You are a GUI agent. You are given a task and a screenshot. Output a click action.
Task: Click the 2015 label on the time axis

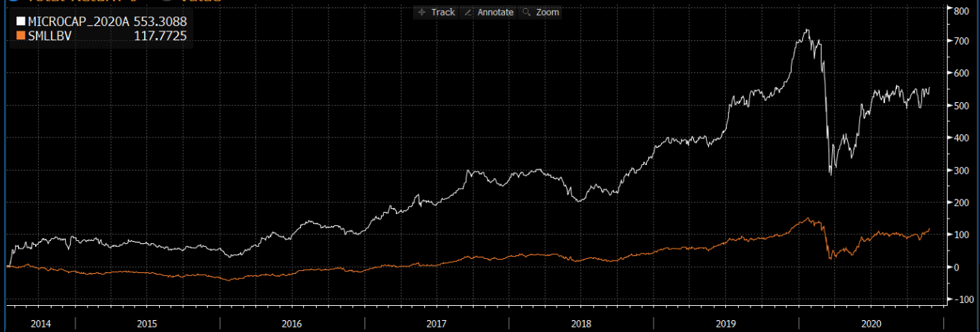click(147, 324)
